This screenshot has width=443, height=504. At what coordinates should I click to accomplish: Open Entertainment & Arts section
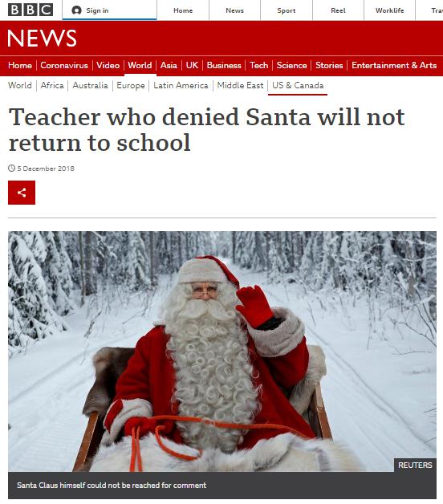[x=394, y=65]
